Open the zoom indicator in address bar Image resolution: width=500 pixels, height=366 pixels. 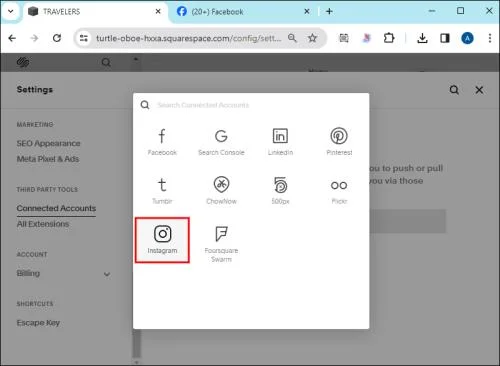[x=292, y=38]
